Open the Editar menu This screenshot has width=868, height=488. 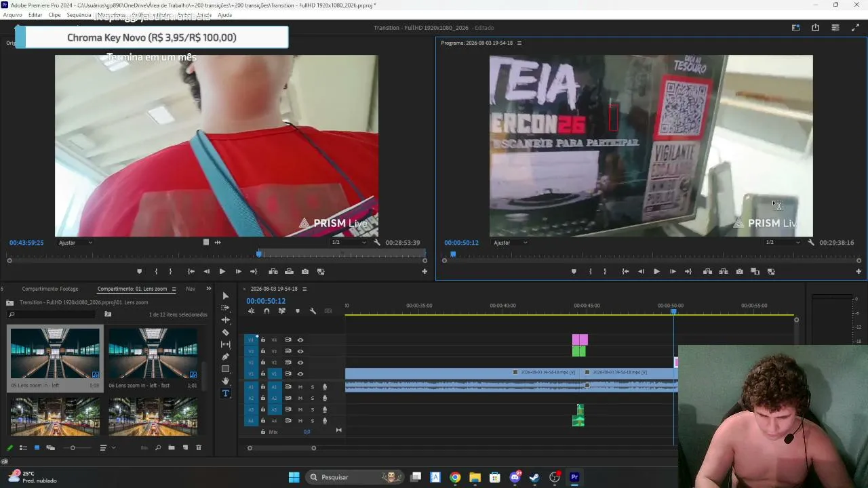[x=35, y=15]
